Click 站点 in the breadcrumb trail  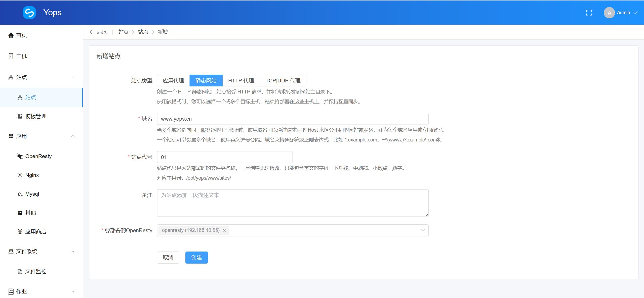coord(123,32)
